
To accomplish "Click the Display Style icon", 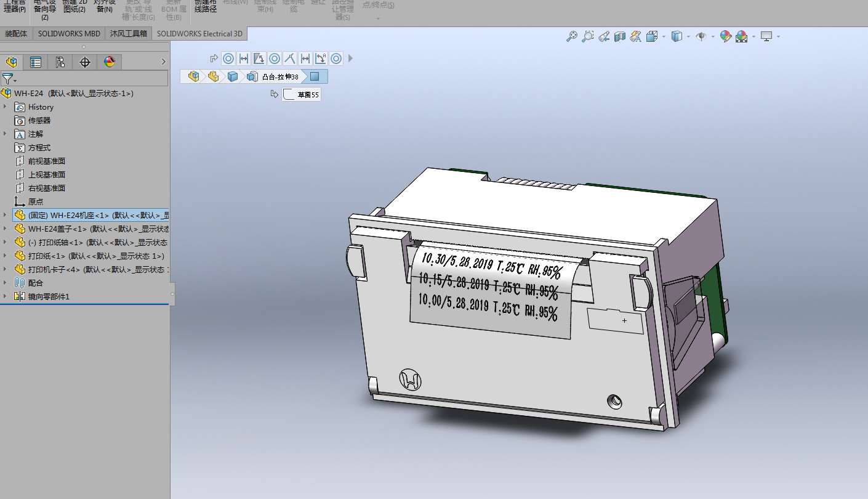I will [x=677, y=36].
